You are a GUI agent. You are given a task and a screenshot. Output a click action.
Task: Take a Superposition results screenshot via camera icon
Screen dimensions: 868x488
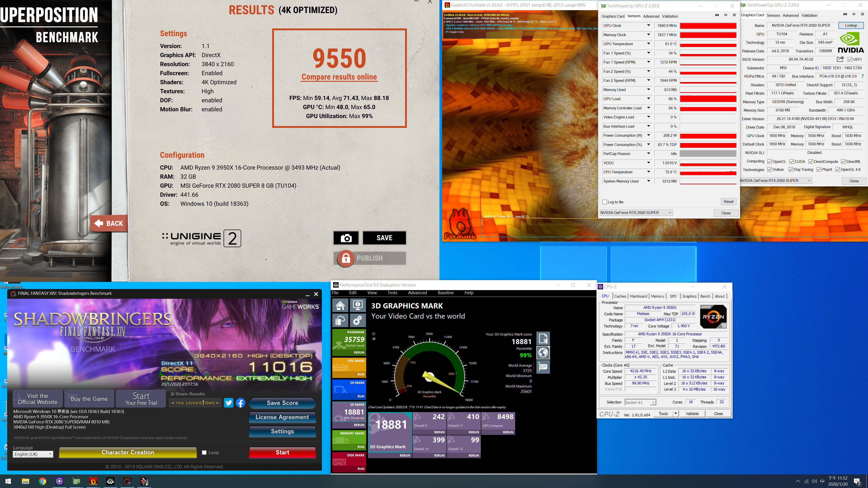coord(346,238)
